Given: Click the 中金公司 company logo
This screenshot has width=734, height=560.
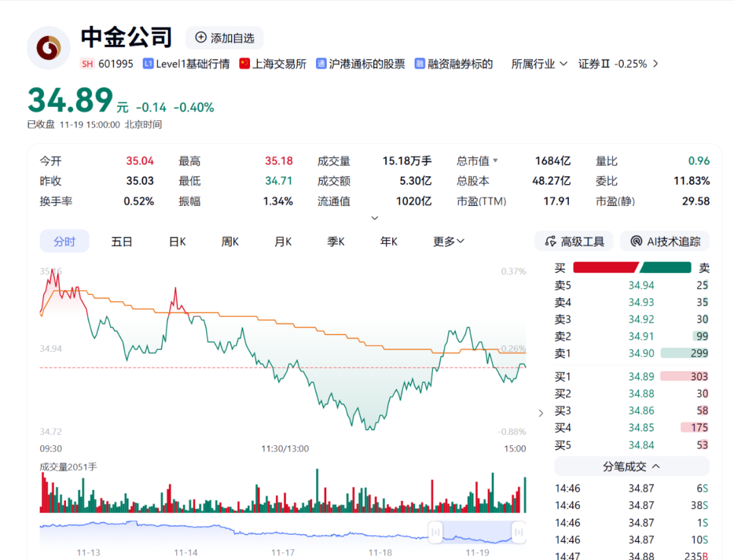Looking at the screenshot, I should point(48,48).
